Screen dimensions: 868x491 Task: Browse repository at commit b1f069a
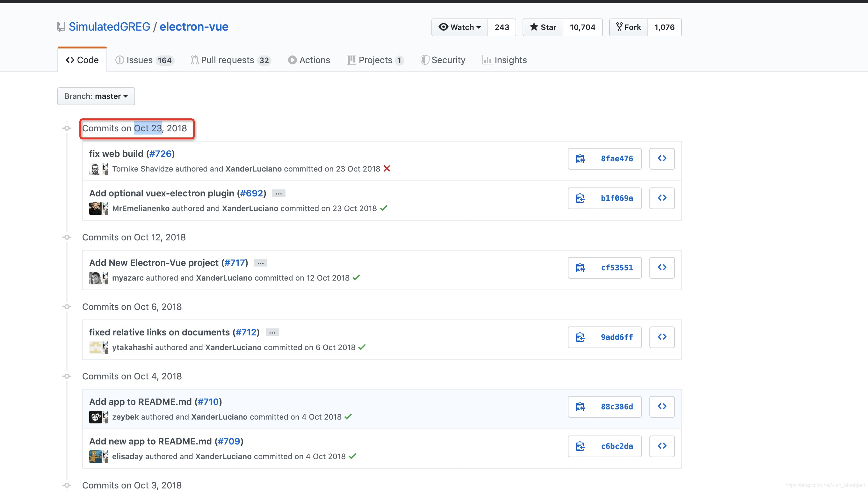click(662, 198)
